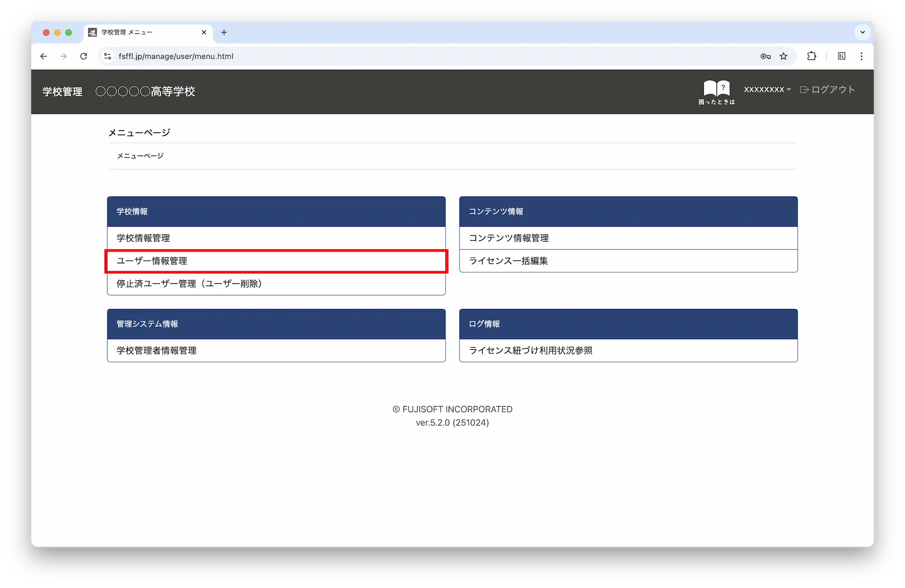
Task: Open 学校管理者情報管理 link
Action: pyautogui.click(x=156, y=351)
